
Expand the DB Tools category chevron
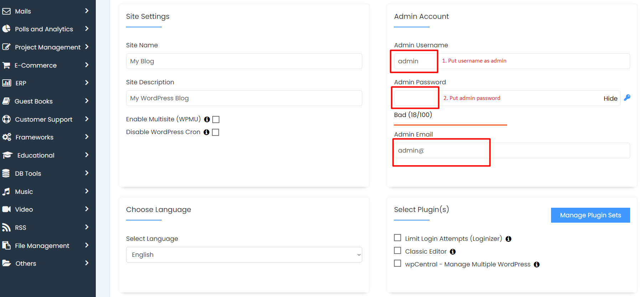pyautogui.click(x=87, y=173)
